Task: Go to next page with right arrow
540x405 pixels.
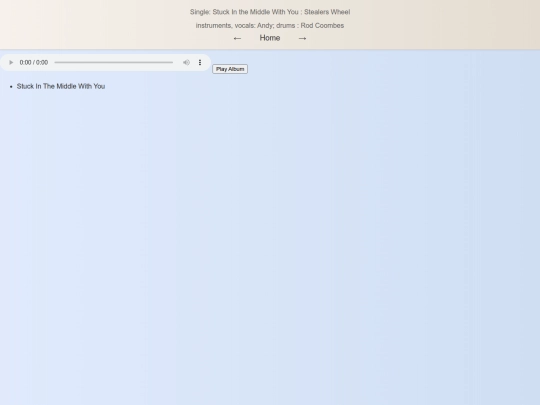Action: pyautogui.click(x=302, y=38)
